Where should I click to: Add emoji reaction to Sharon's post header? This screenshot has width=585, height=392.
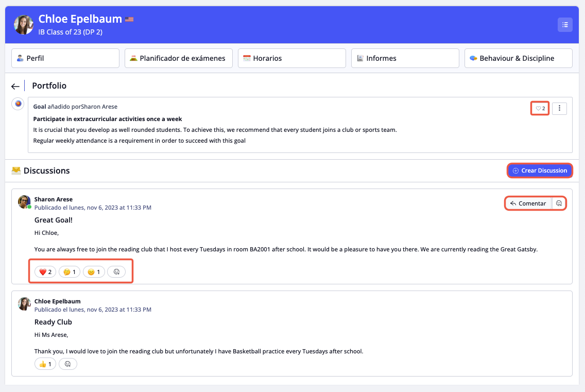[559, 203]
